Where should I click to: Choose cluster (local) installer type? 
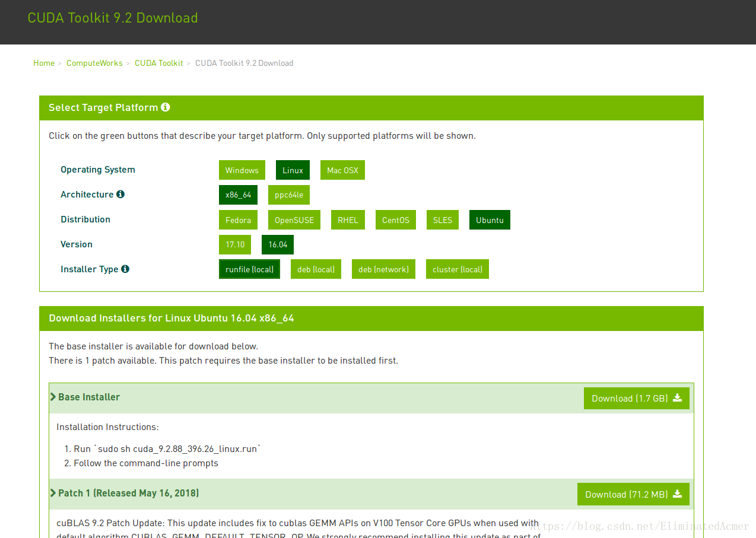coord(458,269)
